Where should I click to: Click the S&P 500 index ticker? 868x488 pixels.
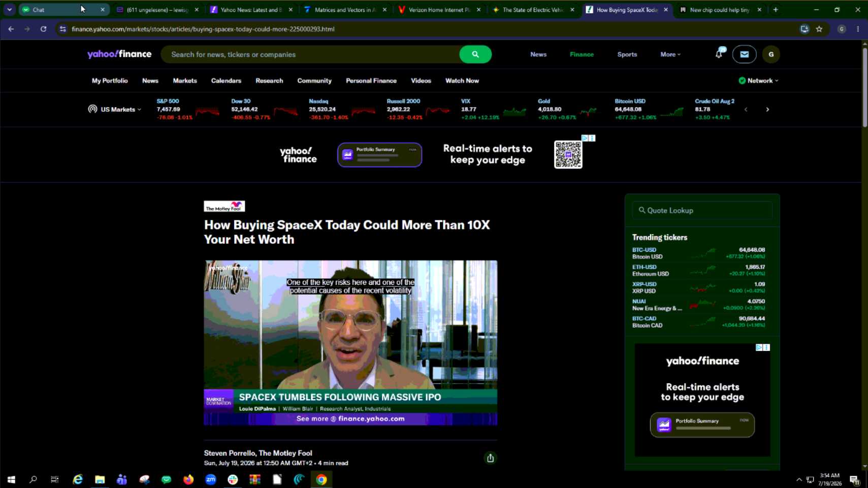pyautogui.click(x=188, y=109)
